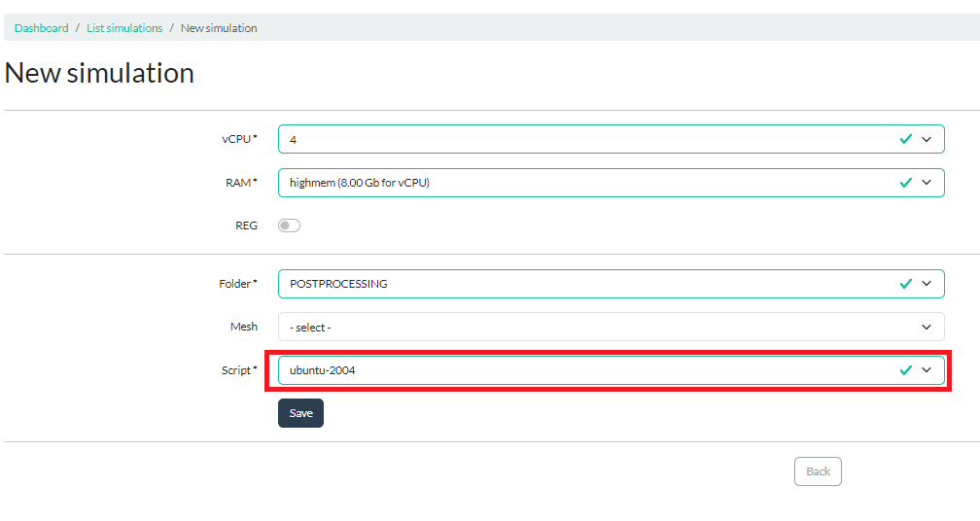Click the green checkmark in vCPU field
Image resolution: width=980 pixels, height=521 pixels.
(906, 139)
